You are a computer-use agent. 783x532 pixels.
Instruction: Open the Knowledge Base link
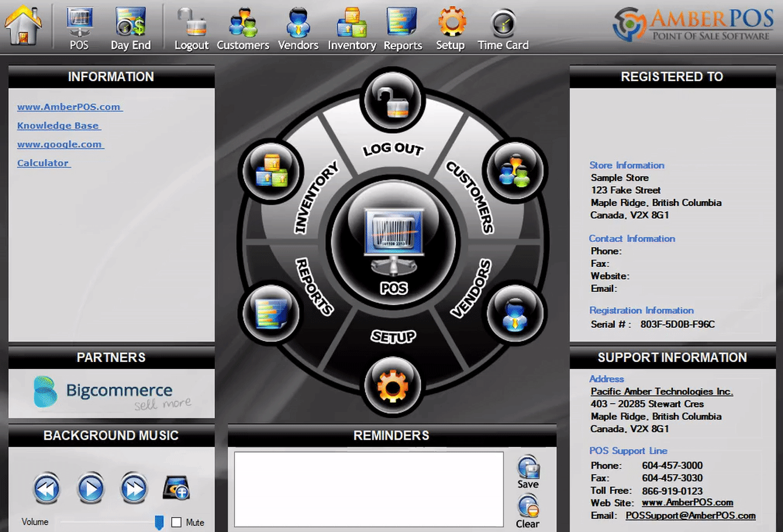point(58,125)
